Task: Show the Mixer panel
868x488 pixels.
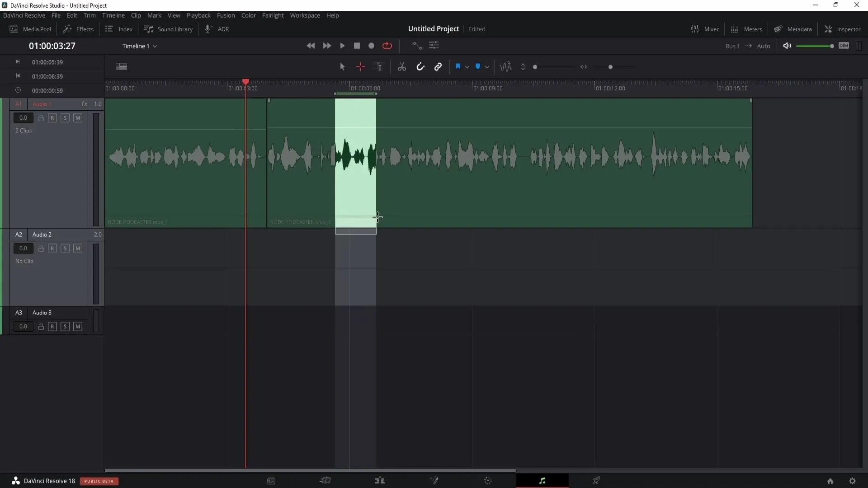Action: 705,29
